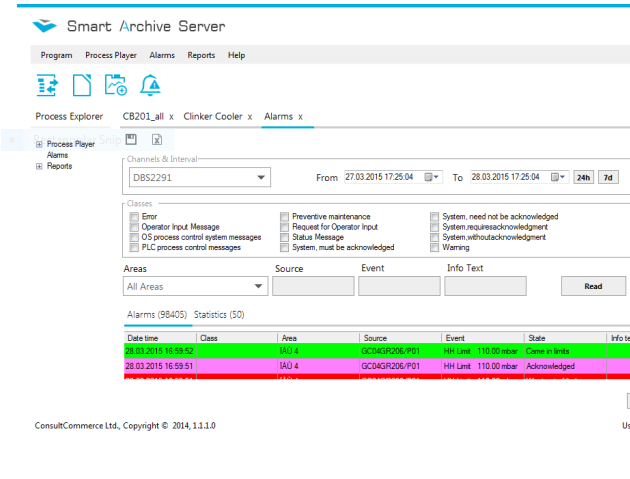This screenshot has height=479, width=630.
Task: Click the Source filter input field
Action: coord(313,286)
